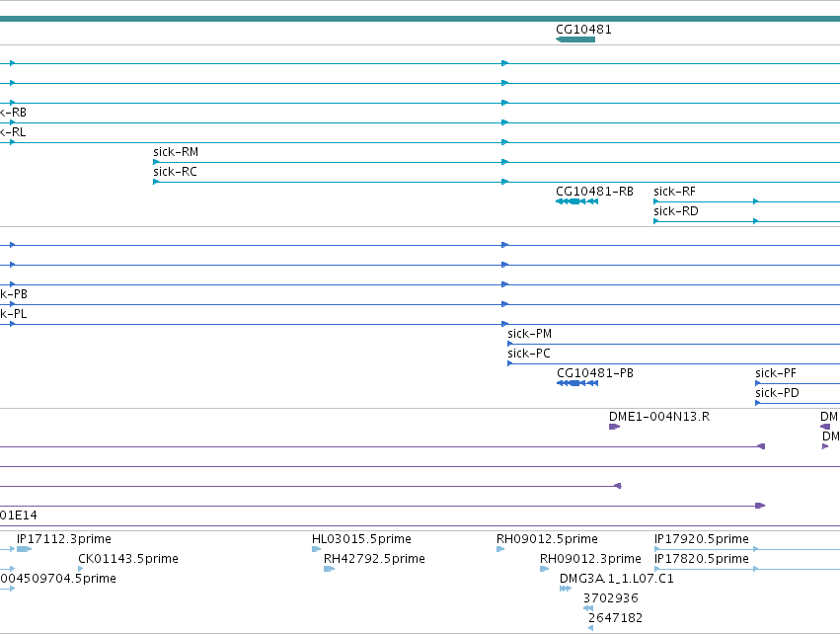Click the IP17112.3prime EST arrow glyph
Image resolution: width=840 pixels, height=634 pixels.
(x=24, y=549)
